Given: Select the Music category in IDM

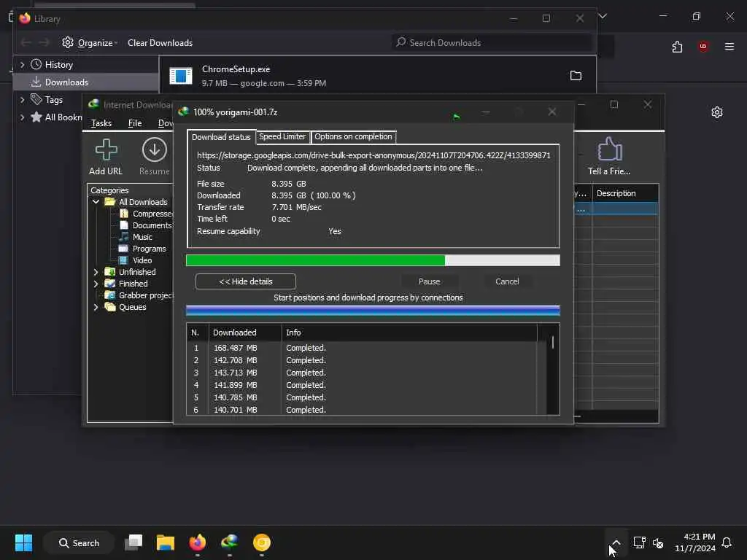Looking at the screenshot, I should (x=142, y=237).
